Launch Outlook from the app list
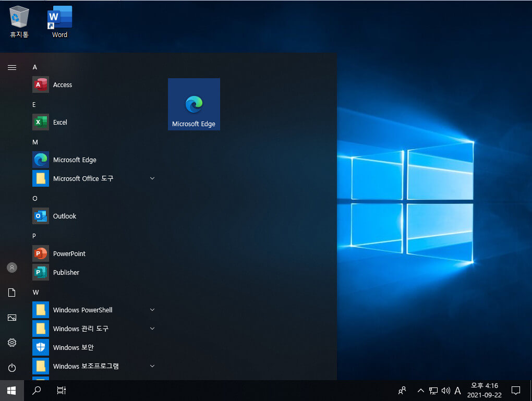 [94, 216]
